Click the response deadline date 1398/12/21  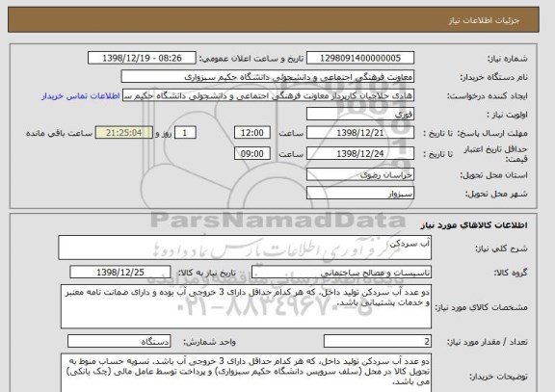point(360,133)
